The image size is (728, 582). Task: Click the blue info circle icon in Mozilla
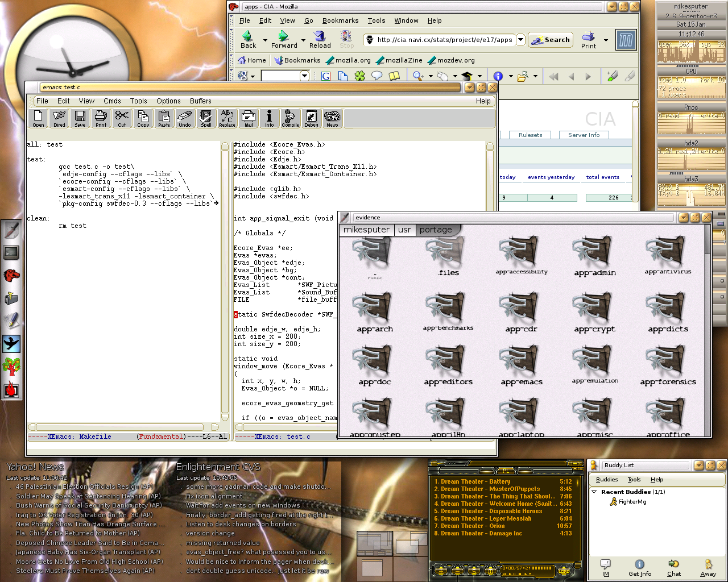tap(498, 76)
